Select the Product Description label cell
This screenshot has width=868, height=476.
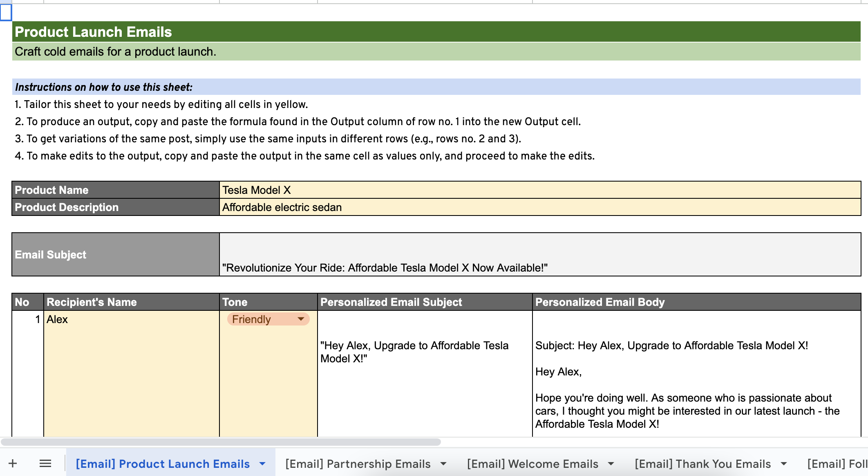tap(116, 207)
